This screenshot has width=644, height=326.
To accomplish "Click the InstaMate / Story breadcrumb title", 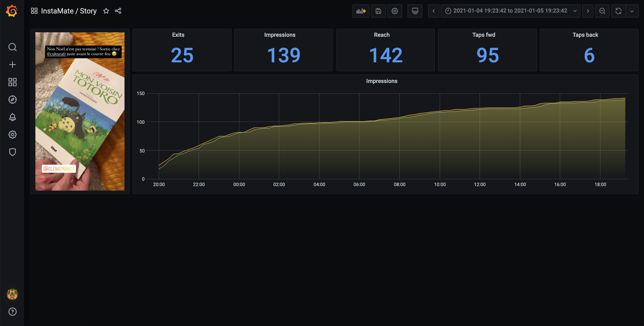I will coord(69,11).
